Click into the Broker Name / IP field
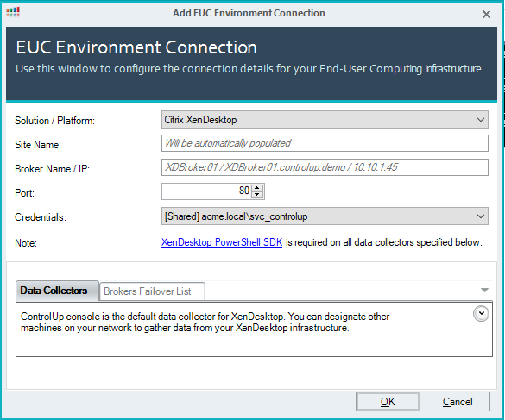The width and height of the screenshot is (505, 420). 325,167
